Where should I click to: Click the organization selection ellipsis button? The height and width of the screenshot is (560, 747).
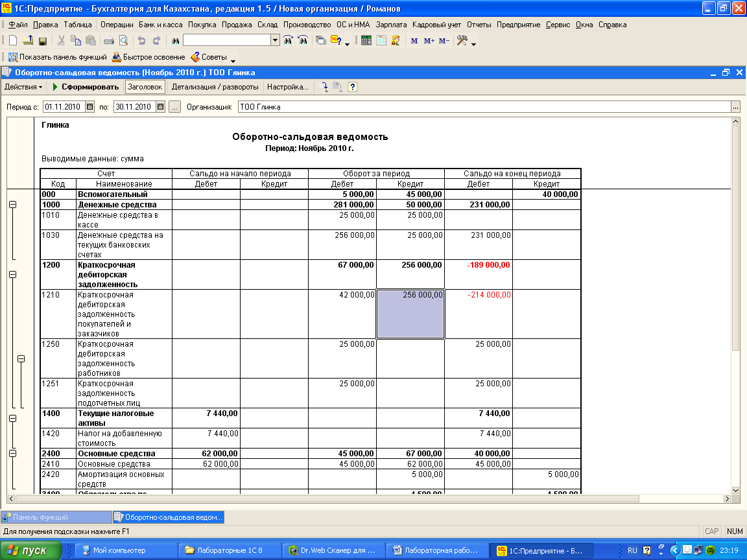(x=735, y=107)
